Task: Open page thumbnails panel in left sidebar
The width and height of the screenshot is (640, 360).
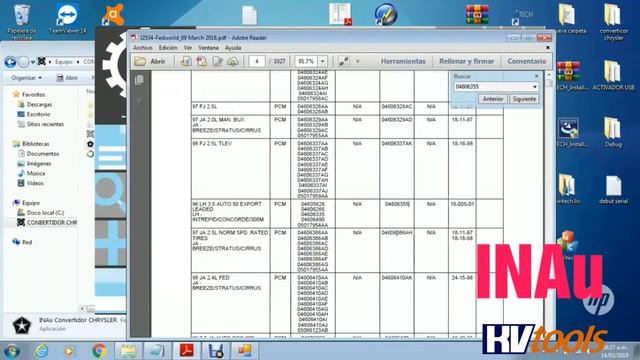Action: [139, 80]
